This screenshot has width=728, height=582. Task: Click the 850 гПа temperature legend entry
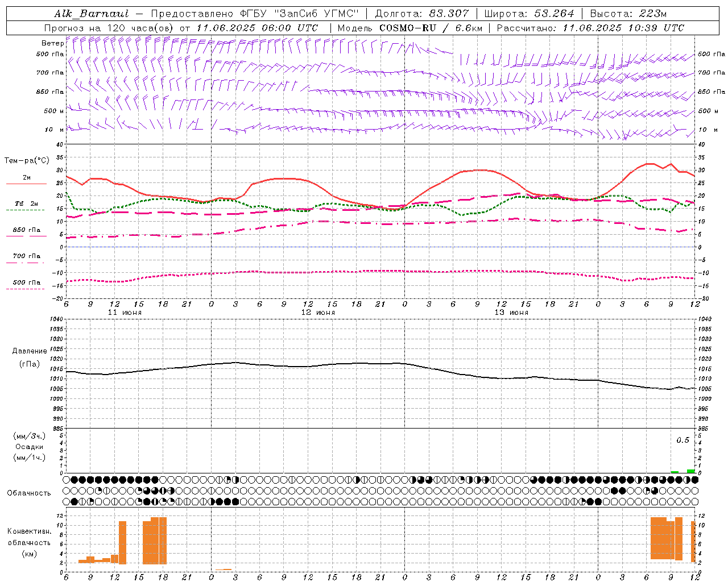pyautogui.click(x=27, y=230)
